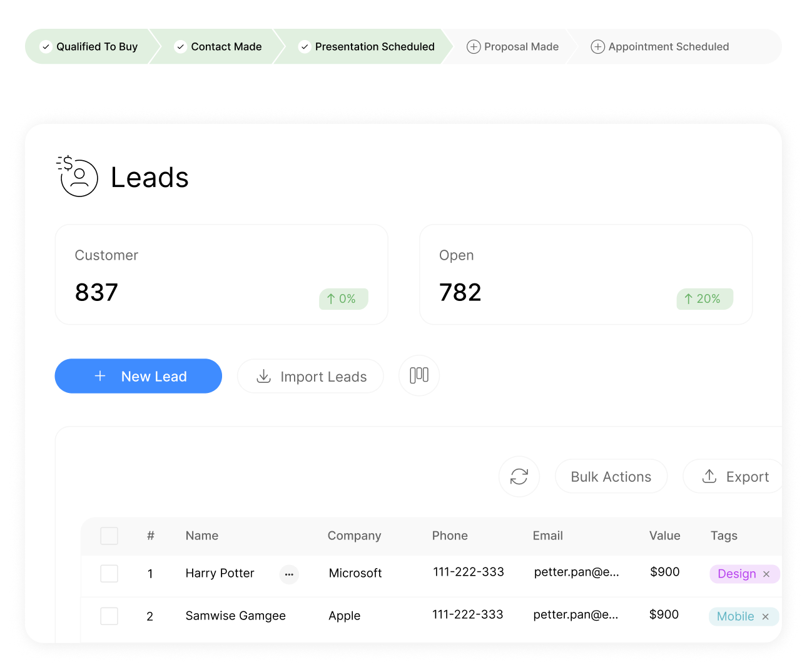Select the Qualified To Buy stage
Screen dimensions: 807x672
(89, 47)
